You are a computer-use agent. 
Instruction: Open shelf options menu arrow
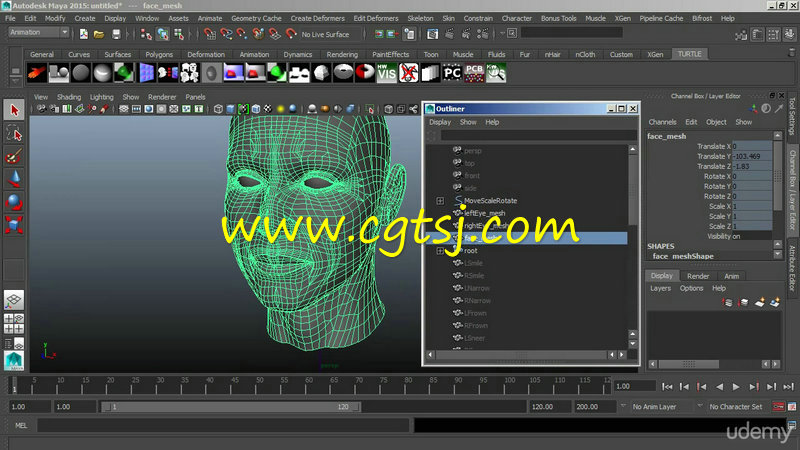click(15, 79)
